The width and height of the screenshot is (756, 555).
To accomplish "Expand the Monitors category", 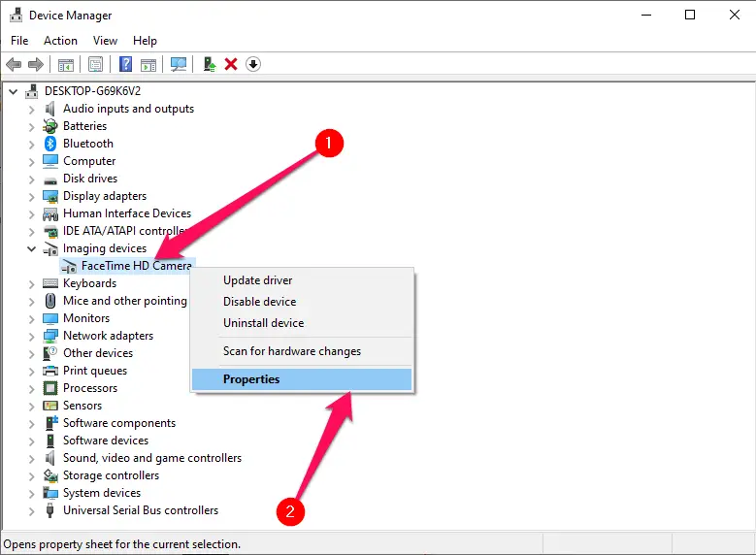I will point(31,318).
